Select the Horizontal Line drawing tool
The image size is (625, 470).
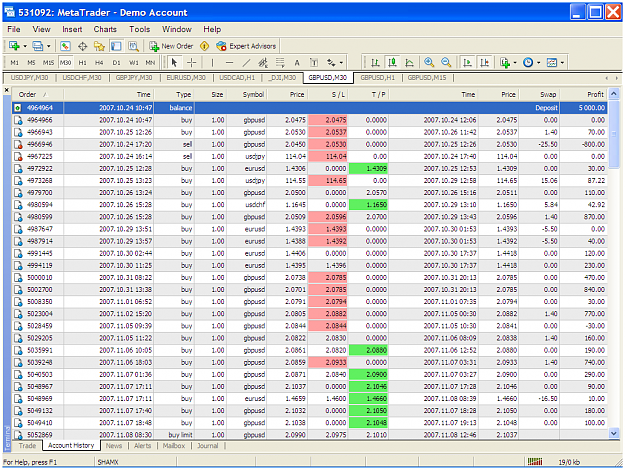(x=229, y=63)
